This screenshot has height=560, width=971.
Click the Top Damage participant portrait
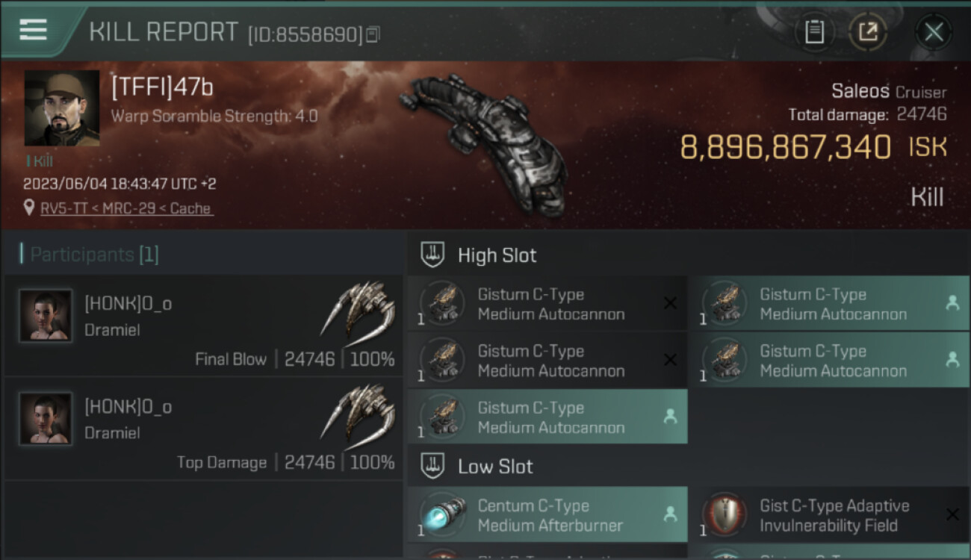46,419
